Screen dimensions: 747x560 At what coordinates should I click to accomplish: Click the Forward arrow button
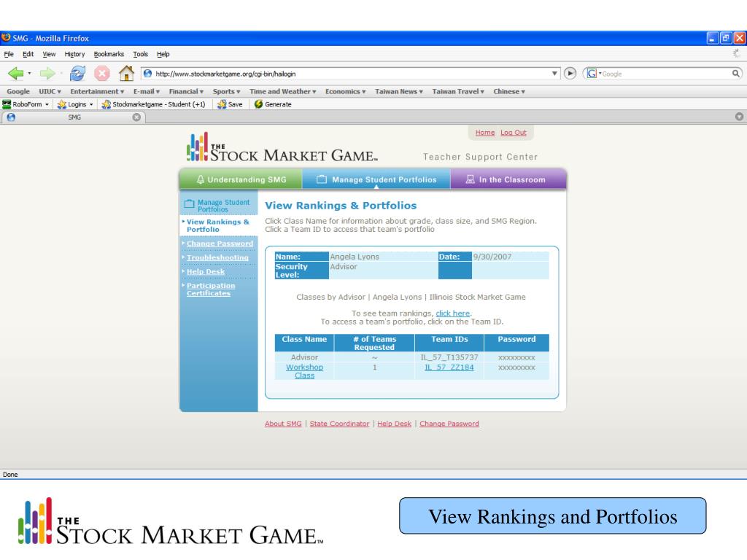click(47, 74)
